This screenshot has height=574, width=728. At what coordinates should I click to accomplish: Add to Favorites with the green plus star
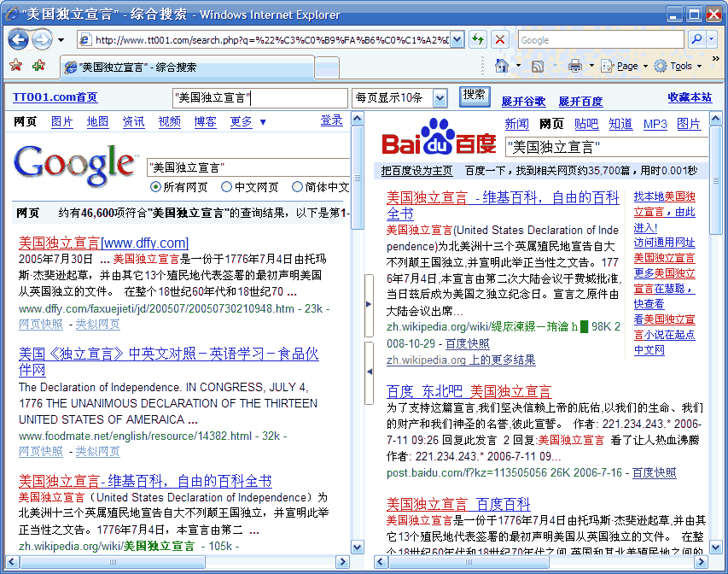[x=38, y=66]
